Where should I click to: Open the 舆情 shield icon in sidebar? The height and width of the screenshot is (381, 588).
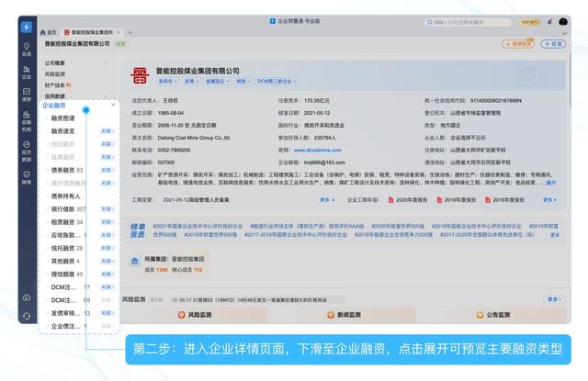pos(27,177)
